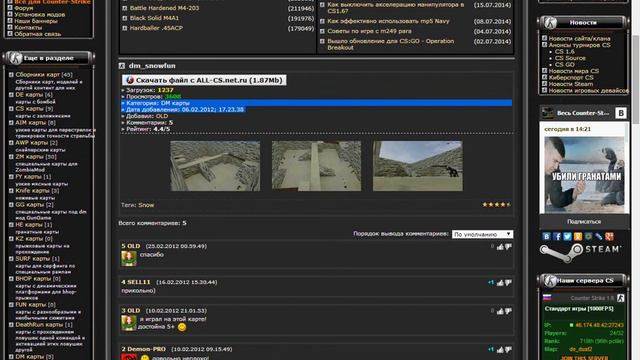The image size is (640, 360).
Task: Open the Steam logo banner
Action: (x=580, y=253)
